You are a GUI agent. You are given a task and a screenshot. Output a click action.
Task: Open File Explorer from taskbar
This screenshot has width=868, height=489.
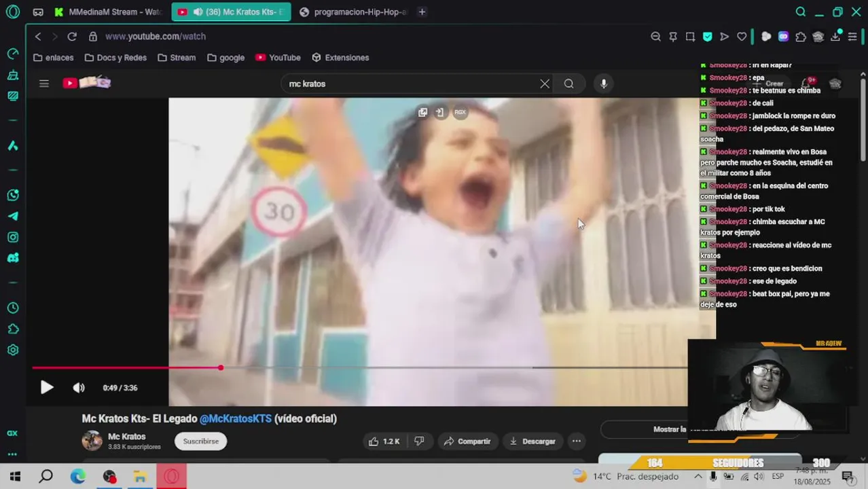click(140, 476)
